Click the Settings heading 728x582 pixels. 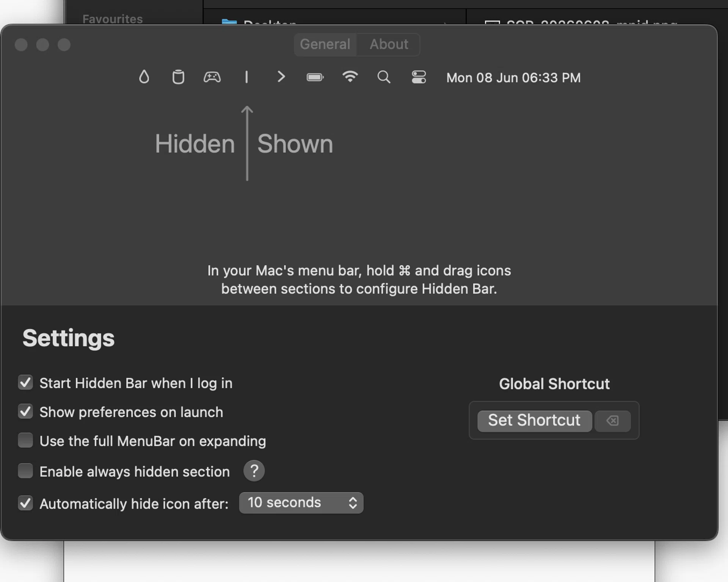[69, 338]
